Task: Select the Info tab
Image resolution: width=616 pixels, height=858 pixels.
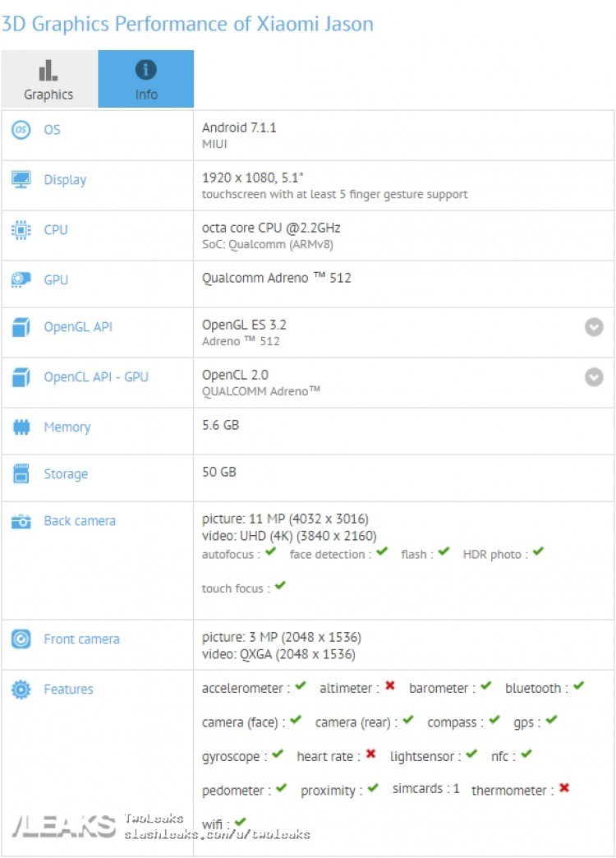Action: [x=146, y=80]
